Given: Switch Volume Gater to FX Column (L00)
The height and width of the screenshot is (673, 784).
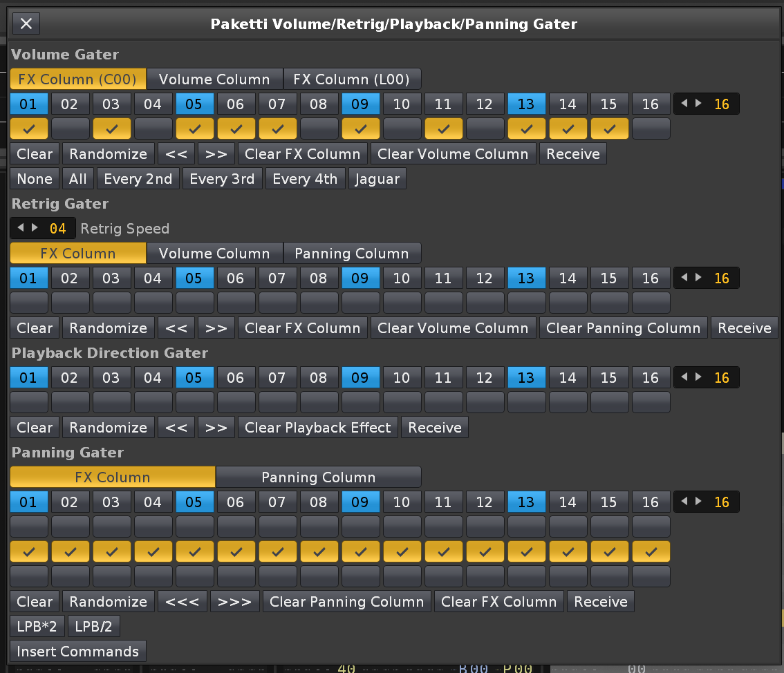Looking at the screenshot, I should click(352, 79).
